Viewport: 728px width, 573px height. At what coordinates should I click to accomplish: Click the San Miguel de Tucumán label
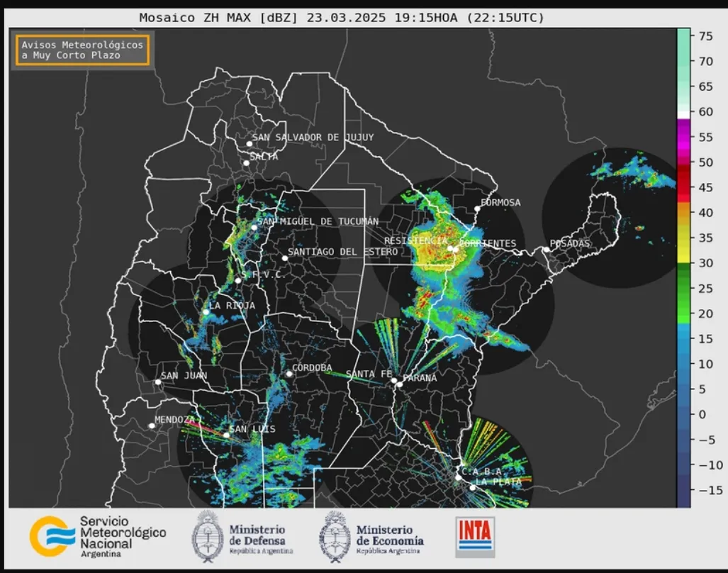[x=318, y=222]
